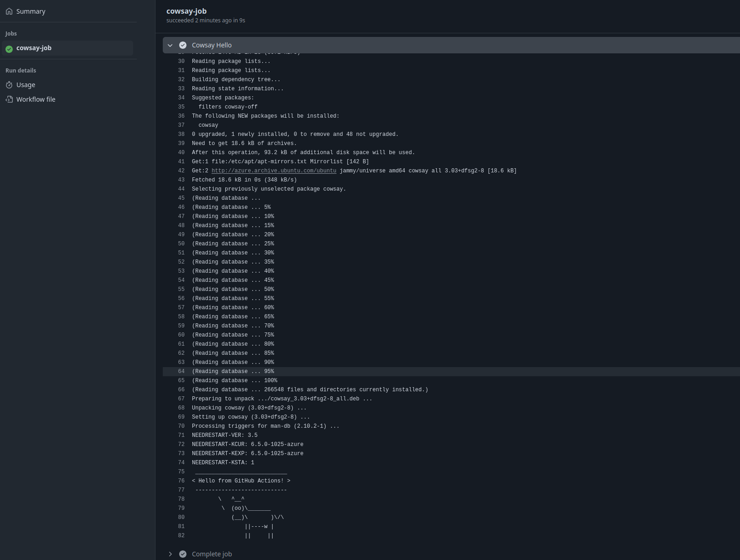Click the home icon beside Summary
The image size is (740, 560).
9,11
